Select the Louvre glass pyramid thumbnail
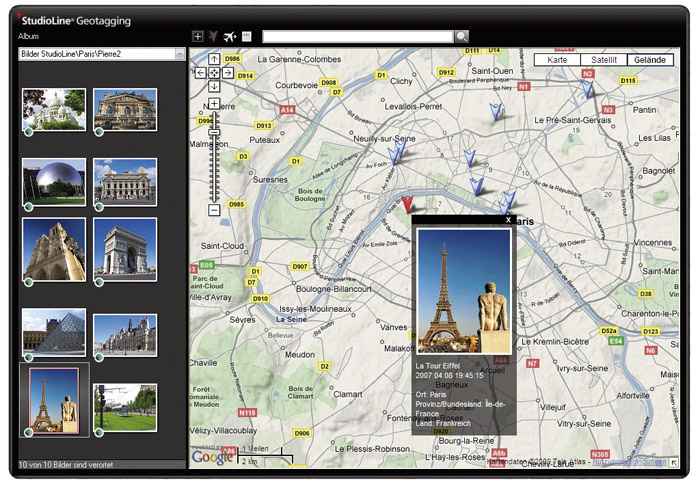The image size is (700, 484). (54, 332)
